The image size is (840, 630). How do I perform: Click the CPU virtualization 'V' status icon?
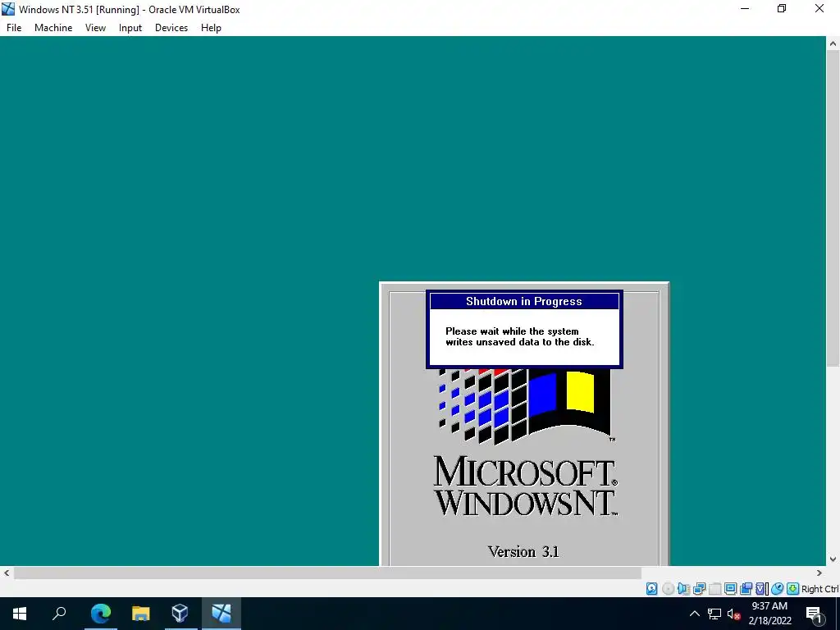pyautogui.click(x=761, y=589)
